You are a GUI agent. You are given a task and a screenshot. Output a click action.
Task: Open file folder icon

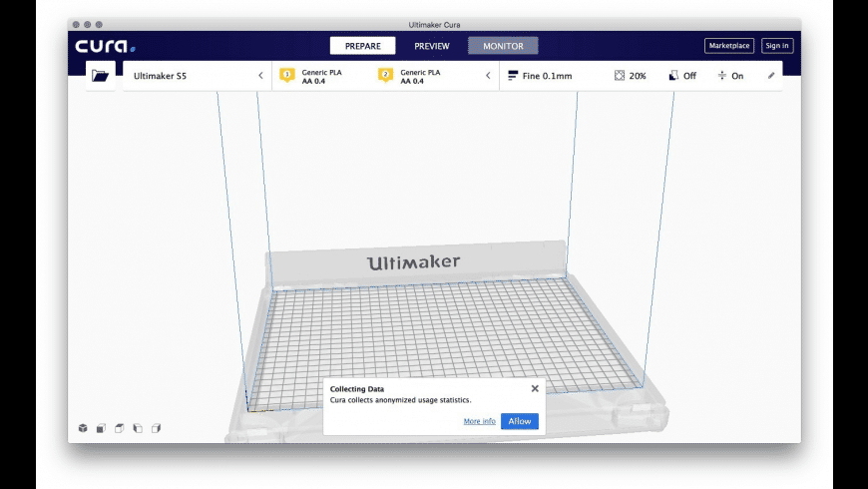tap(100, 76)
